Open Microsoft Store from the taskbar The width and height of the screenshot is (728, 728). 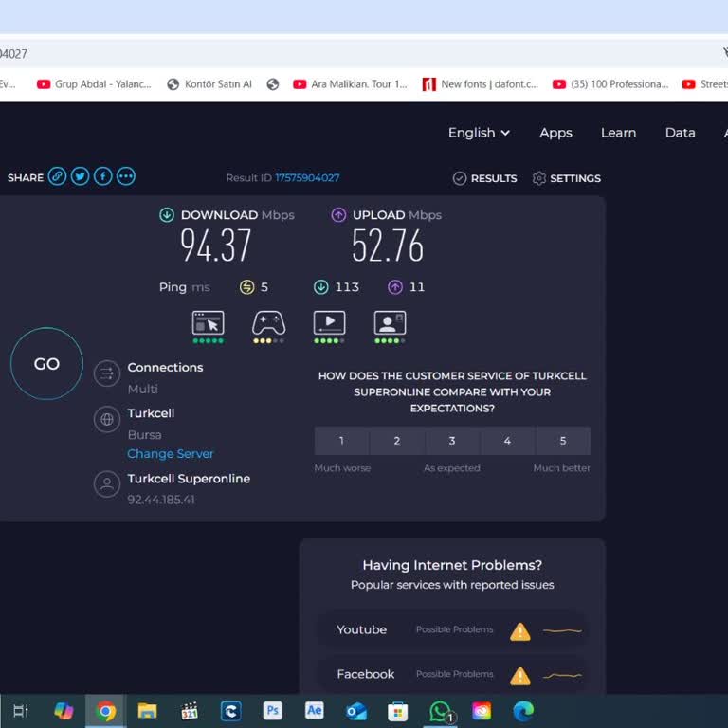pos(398,711)
